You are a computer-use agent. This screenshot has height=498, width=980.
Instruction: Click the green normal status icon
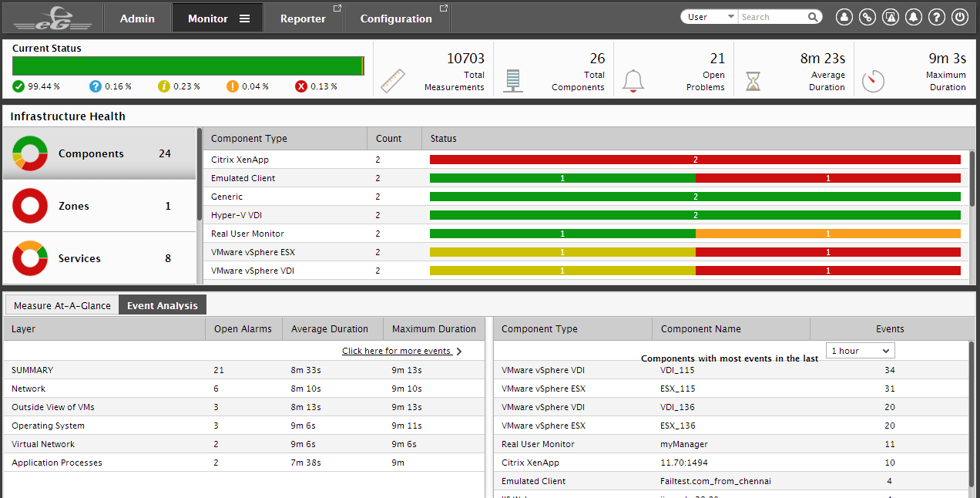[18, 86]
